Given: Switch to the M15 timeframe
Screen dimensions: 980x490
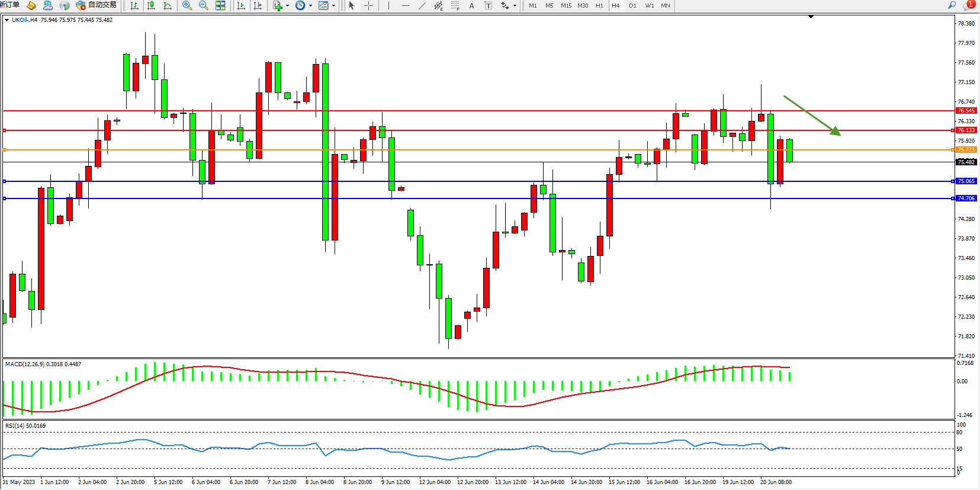Looking at the screenshot, I should point(566,5).
